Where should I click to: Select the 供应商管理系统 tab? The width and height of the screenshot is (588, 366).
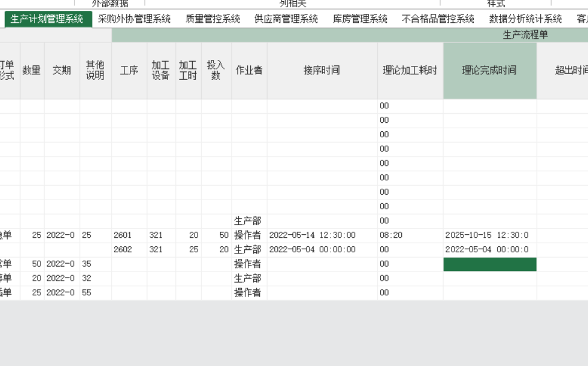tap(286, 19)
